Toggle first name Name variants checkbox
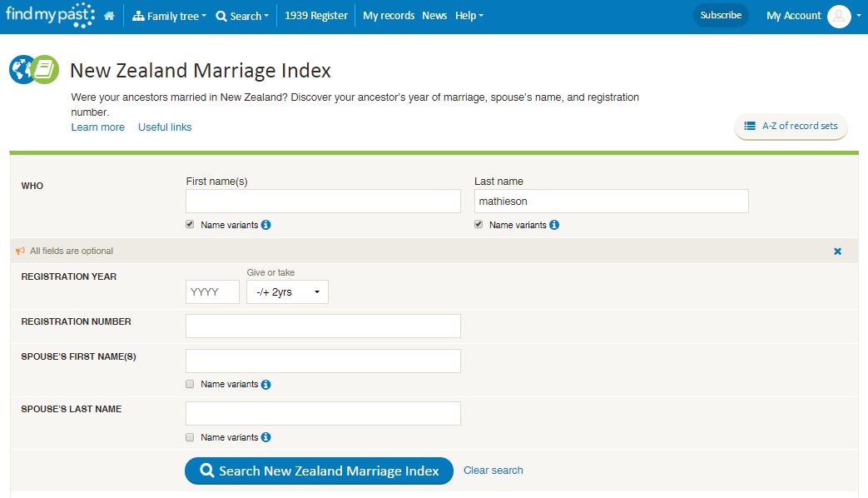 190,224
